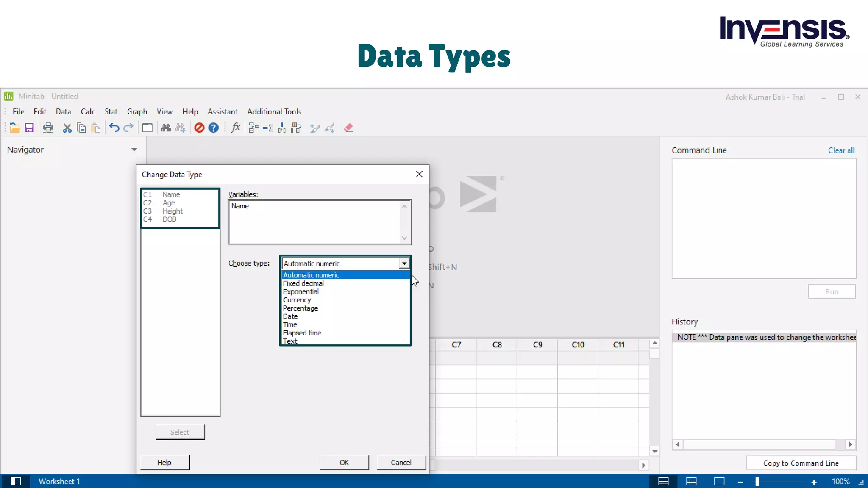Image resolution: width=868 pixels, height=488 pixels.
Task: Expand the Navigator dropdown arrow
Action: tap(134, 150)
